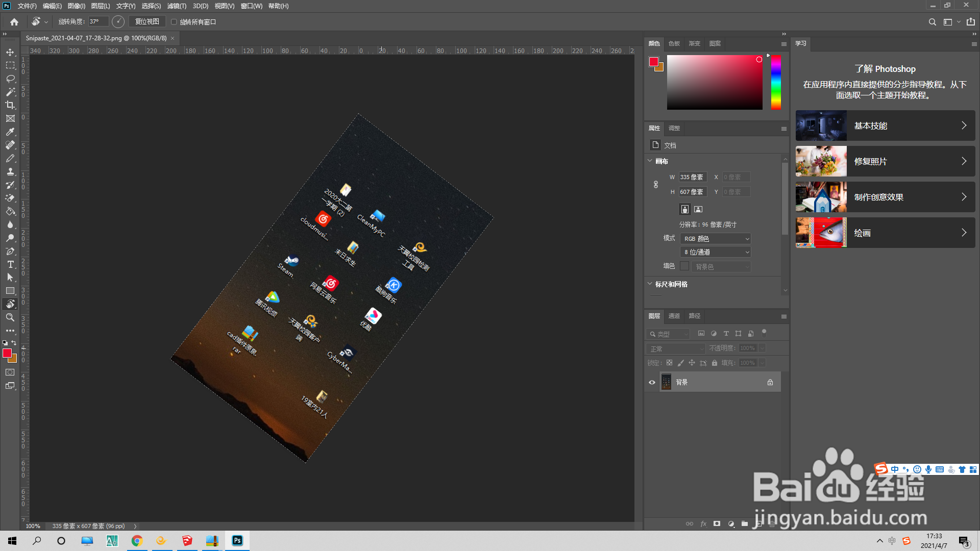Screen dimensions: 980x551
Task: Open the opacity slider dropdown arrow
Action: (x=762, y=348)
